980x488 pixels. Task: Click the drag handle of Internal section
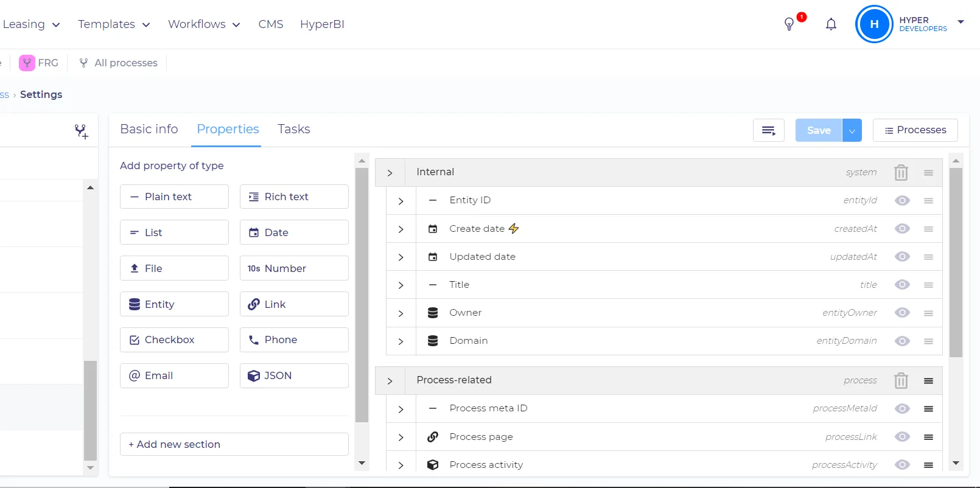click(928, 173)
